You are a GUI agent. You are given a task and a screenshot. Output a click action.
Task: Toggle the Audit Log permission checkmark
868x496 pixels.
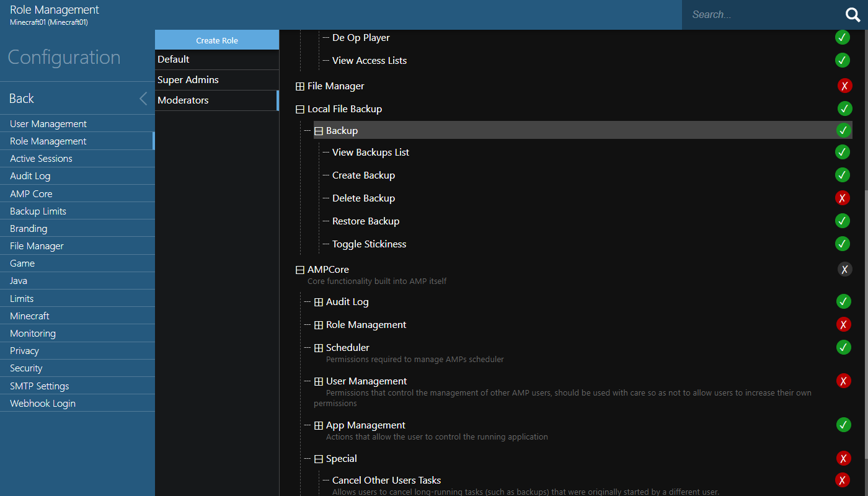click(x=844, y=302)
